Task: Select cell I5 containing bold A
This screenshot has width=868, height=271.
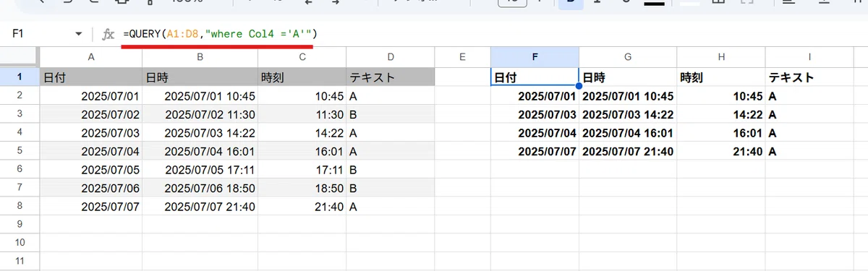Action: coord(810,151)
